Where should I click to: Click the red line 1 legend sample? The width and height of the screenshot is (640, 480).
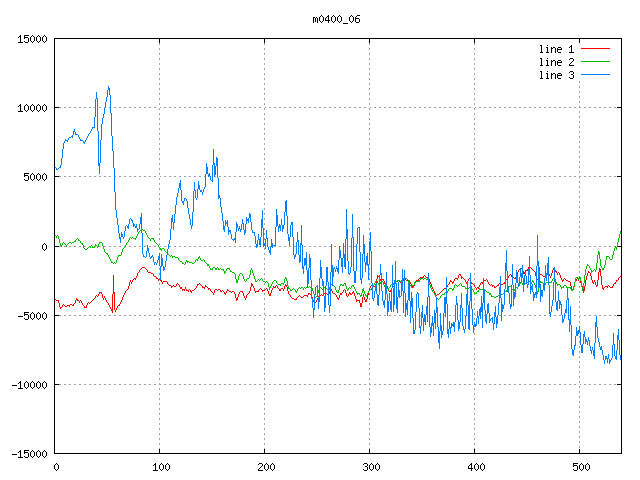coord(595,48)
